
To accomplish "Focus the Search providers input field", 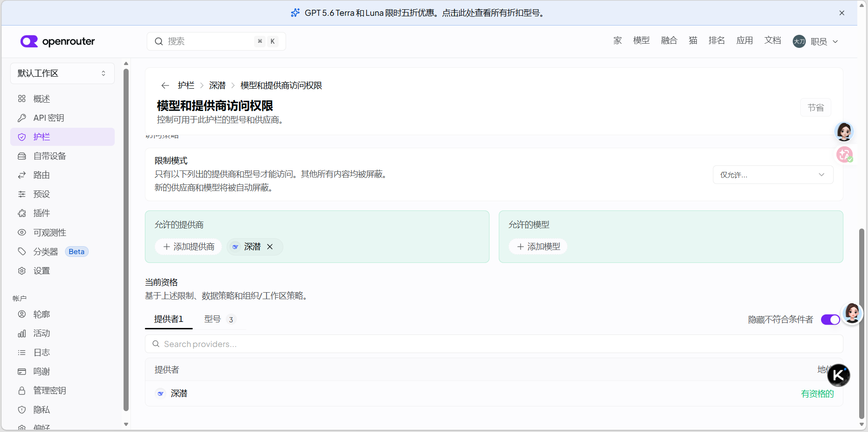I will (494, 344).
